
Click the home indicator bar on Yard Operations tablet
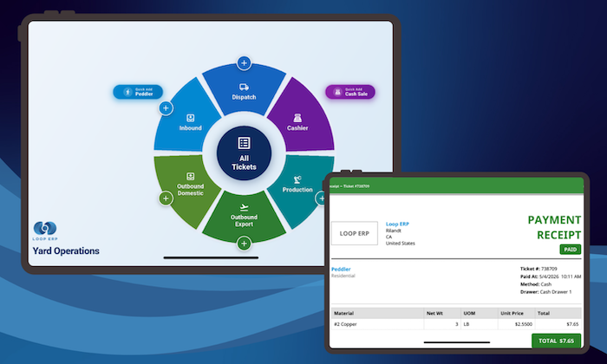click(211, 257)
